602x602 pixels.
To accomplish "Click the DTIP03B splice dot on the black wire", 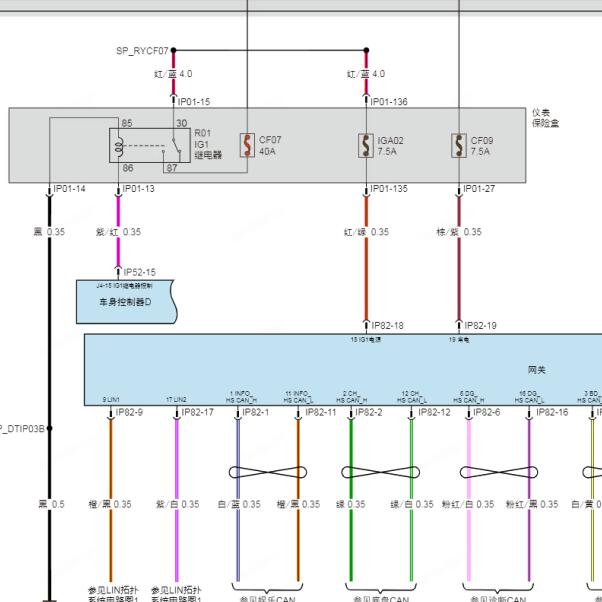I will point(49,428).
